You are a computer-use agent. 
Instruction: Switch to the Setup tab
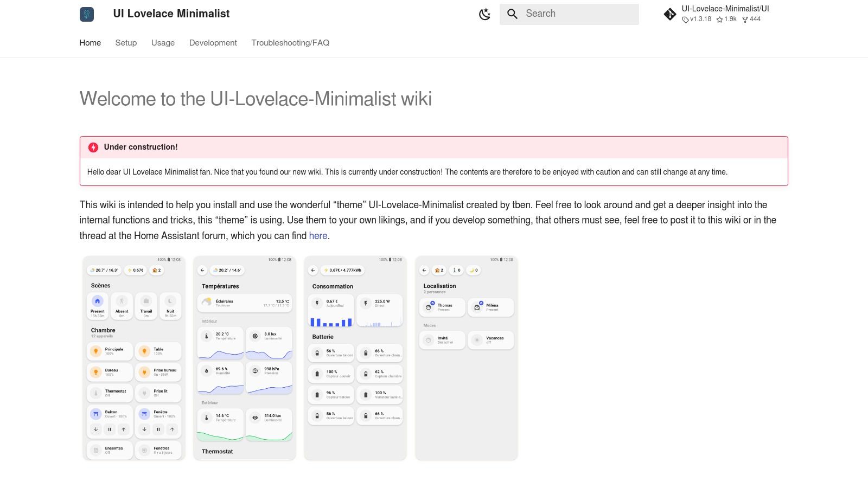click(126, 43)
